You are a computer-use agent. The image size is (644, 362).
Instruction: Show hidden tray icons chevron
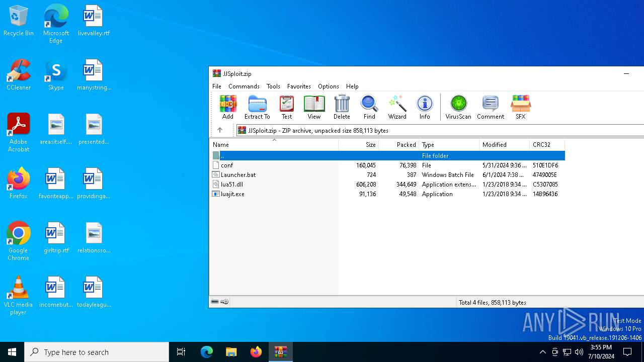click(542, 352)
